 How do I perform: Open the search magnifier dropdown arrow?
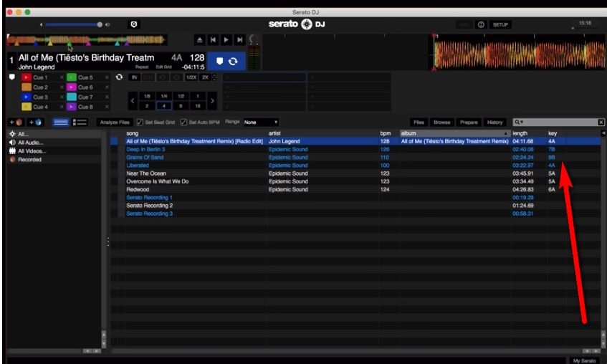pos(519,123)
